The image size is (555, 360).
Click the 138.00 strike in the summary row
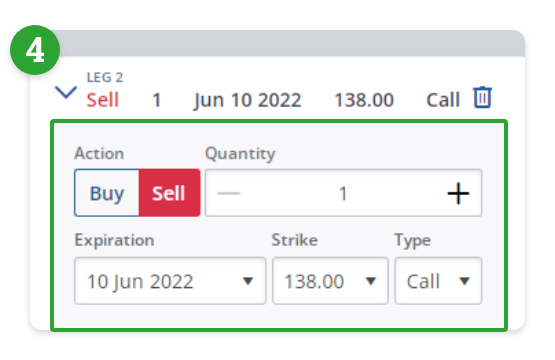pyautogui.click(x=364, y=100)
